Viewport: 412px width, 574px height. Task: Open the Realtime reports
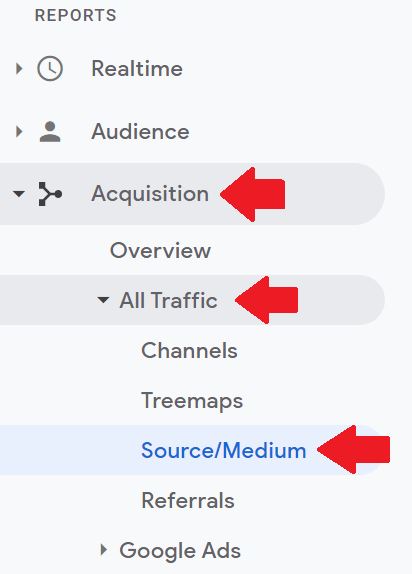137,69
